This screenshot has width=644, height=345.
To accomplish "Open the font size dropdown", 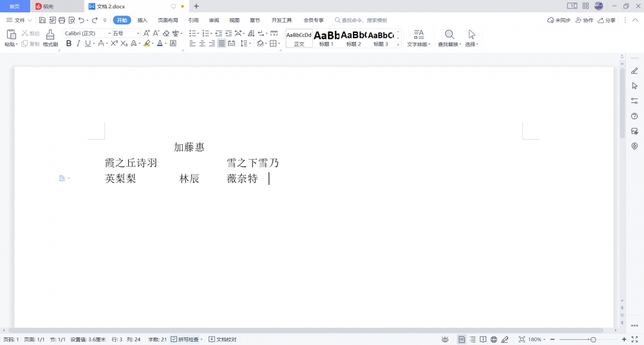I will (x=138, y=33).
